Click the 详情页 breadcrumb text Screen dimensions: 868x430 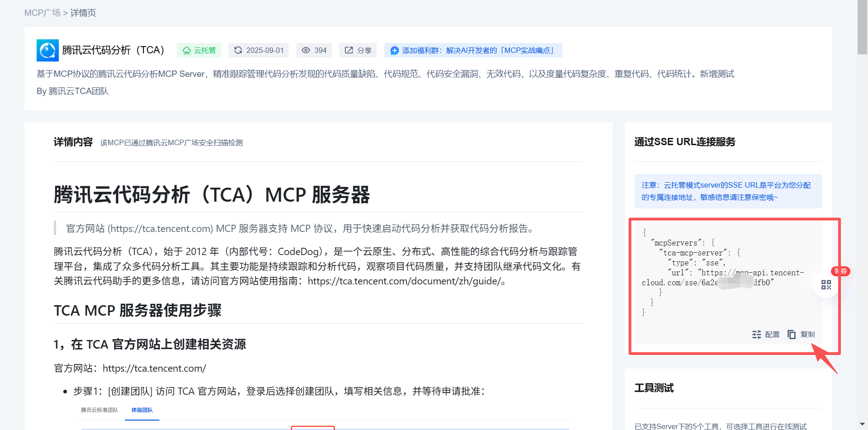point(83,13)
